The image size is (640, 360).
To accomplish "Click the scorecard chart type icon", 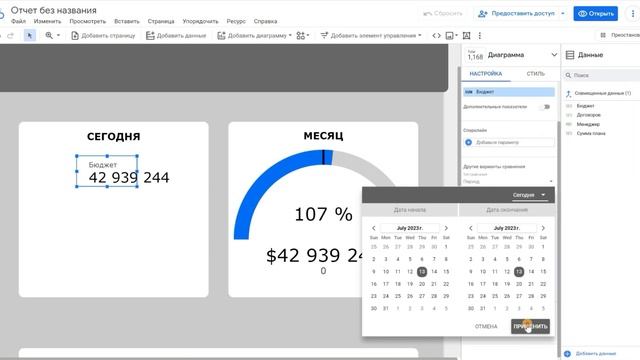I will point(475,55).
